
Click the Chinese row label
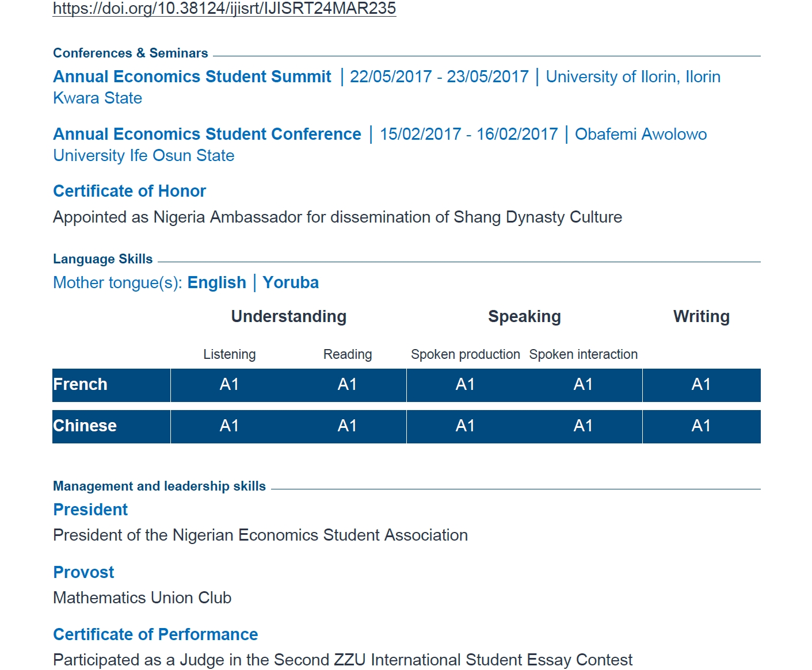point(85,426)
